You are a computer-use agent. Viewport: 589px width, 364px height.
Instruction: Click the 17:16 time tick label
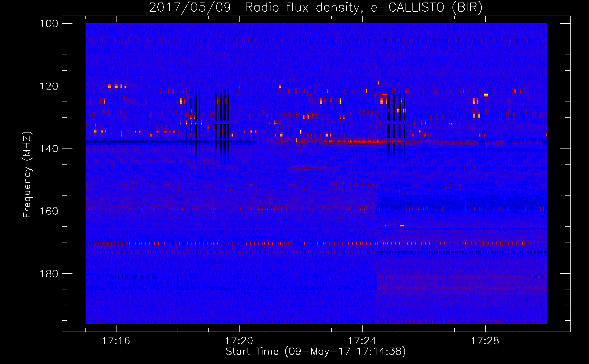[116, 341]
